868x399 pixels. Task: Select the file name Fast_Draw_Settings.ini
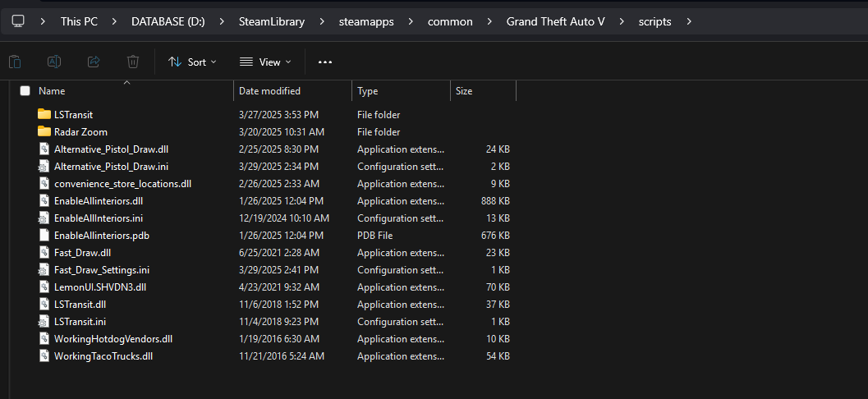(102, 270)
